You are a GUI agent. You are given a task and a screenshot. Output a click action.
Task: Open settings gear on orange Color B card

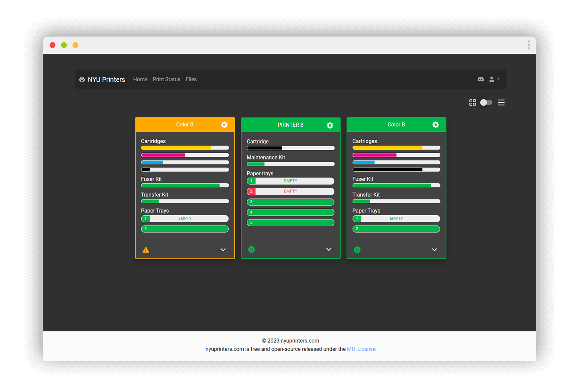tap(224, 125)
